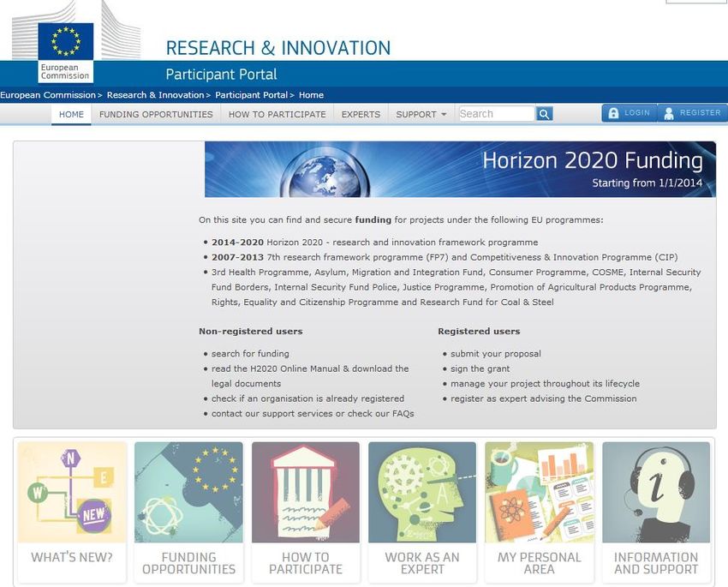
Task: Click the magnifier search button
Action: point(544,114)
